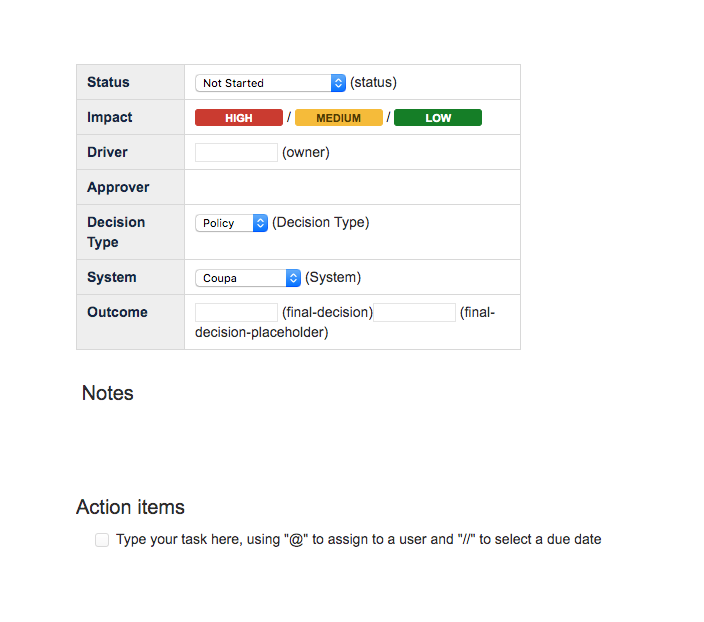Check the action item task checkbox
The width and height of the screenshot is (704, 622).
(x=102, y=540)
